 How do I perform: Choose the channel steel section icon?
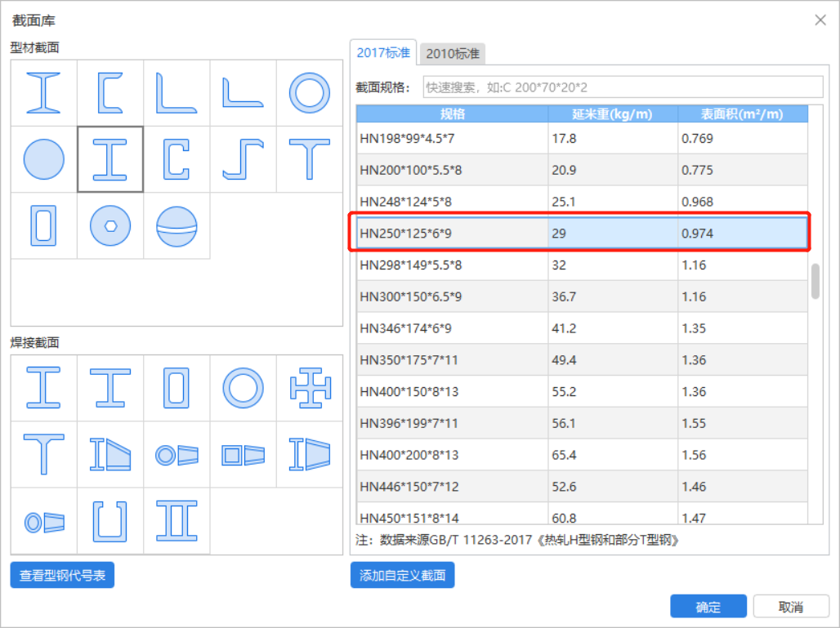[x=110, y=92]
